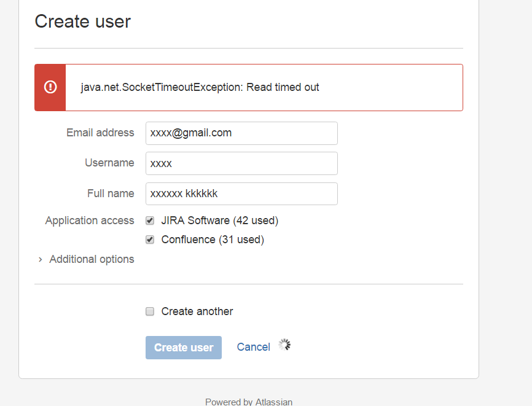Click the Cancel link
Image resolution: width=532 pixels, height=406 pixels.
[x=253, y=346]
